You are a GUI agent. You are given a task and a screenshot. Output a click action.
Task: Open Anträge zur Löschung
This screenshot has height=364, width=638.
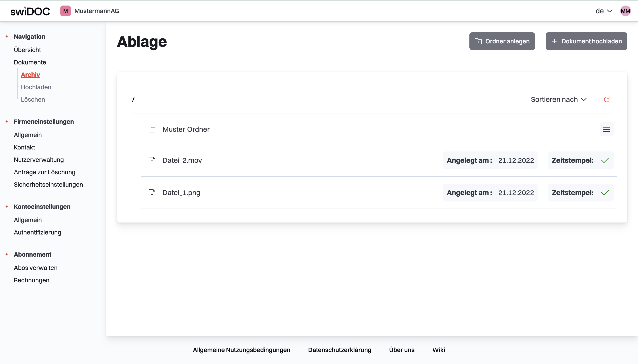click(45, 172)
